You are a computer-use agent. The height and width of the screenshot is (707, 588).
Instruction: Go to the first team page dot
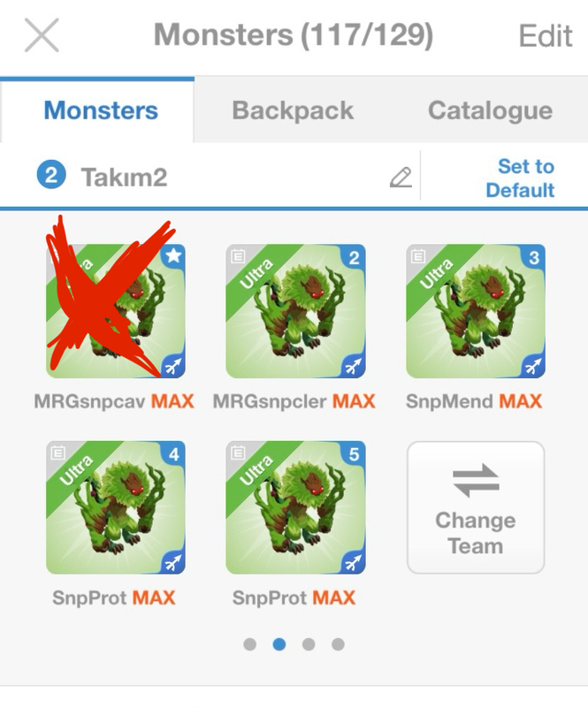point(249,644)
